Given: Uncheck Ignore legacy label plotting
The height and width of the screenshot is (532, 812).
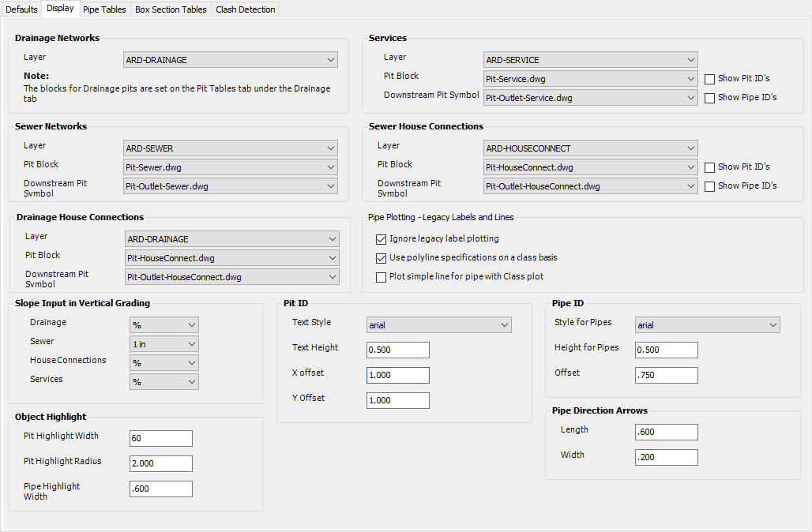Looking at the screenshot, I should coord(382,239).
